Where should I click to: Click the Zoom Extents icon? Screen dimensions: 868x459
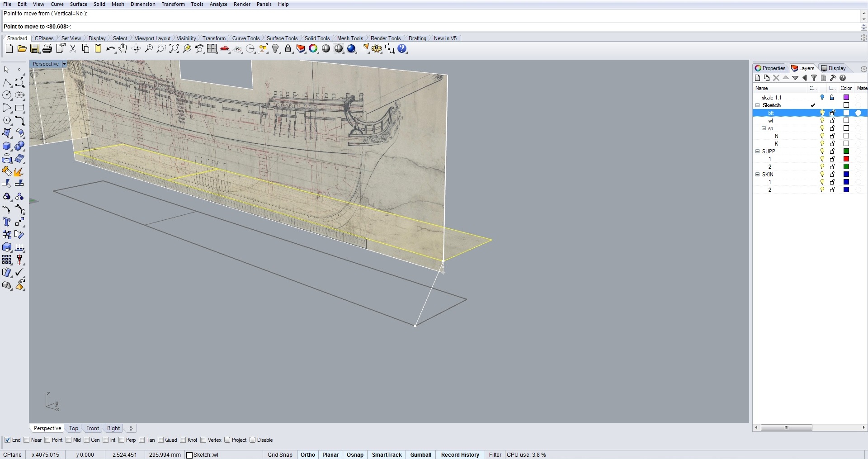click(x=174, y=49)
